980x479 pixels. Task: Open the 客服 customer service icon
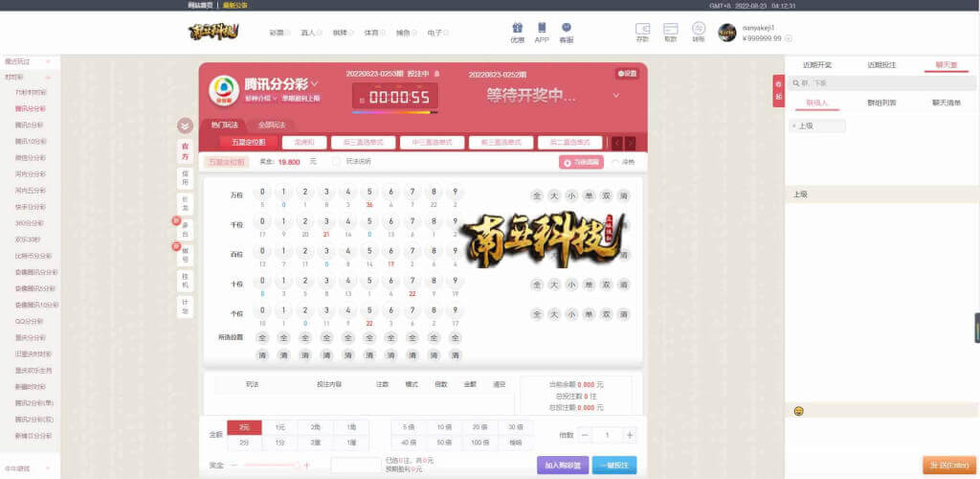567,28
